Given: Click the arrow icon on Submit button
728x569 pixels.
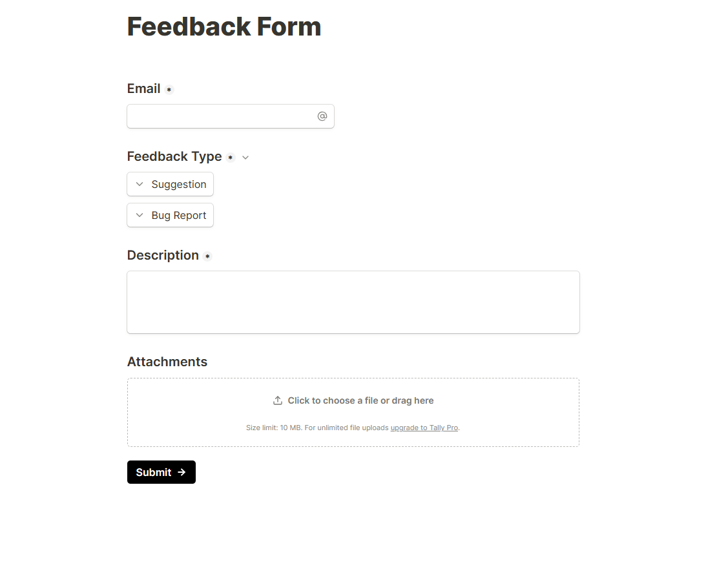Looking at the screenshot, I should 182,472.
